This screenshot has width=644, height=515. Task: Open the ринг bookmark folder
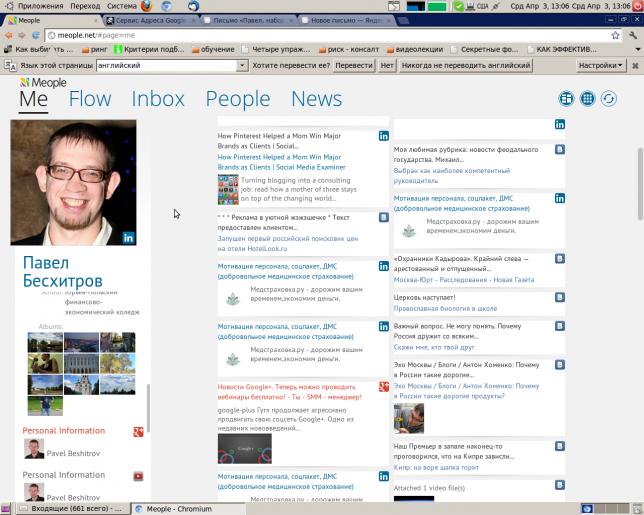tap(94, 49)
